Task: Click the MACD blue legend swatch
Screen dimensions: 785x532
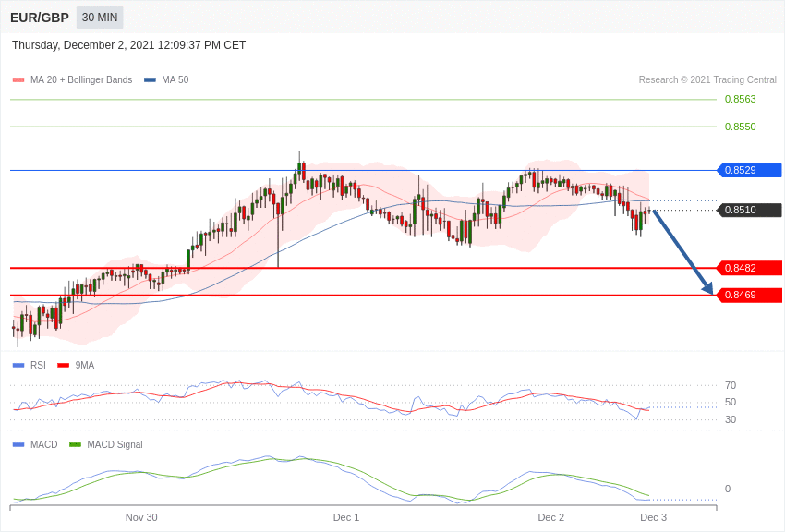Action: 18,445
